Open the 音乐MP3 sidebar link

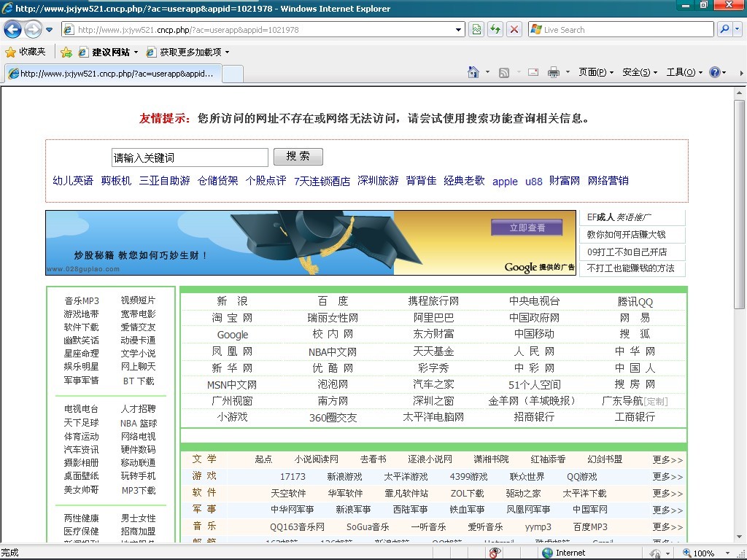click(82, 300)
